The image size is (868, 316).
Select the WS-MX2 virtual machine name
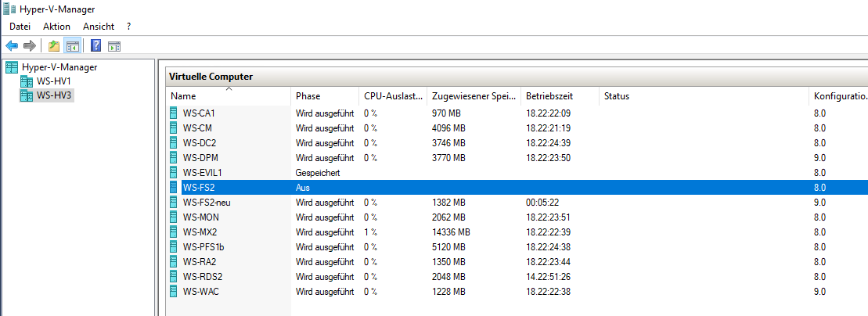(200, 232)
